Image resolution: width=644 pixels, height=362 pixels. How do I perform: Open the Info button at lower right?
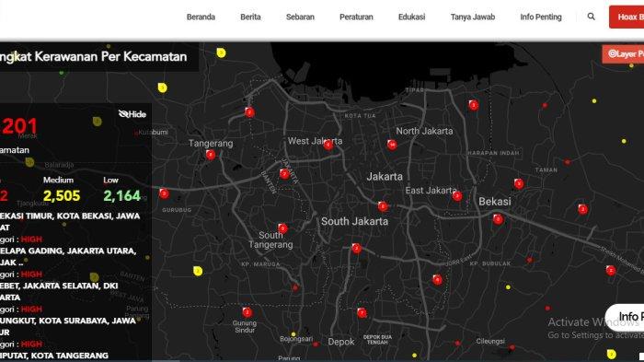click(x=626, y=317)
